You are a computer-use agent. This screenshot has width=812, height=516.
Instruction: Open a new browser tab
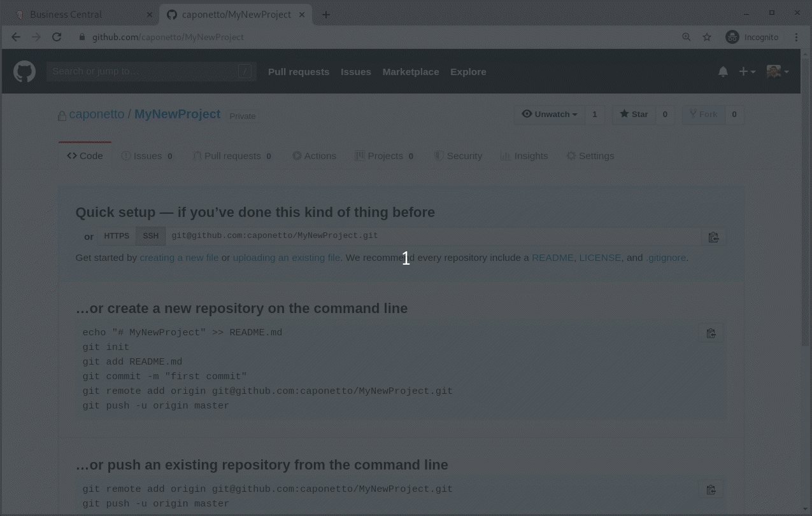pos(326,15)
